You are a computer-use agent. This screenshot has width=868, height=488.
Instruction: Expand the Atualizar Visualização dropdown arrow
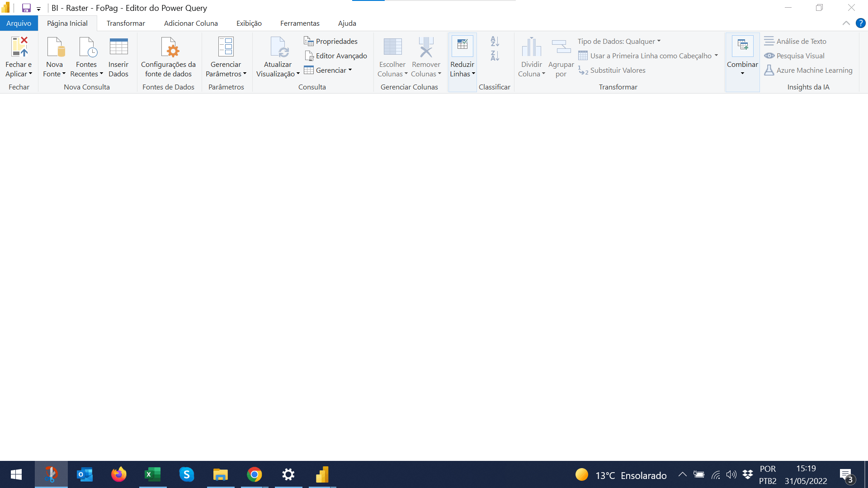coord(298,74)
